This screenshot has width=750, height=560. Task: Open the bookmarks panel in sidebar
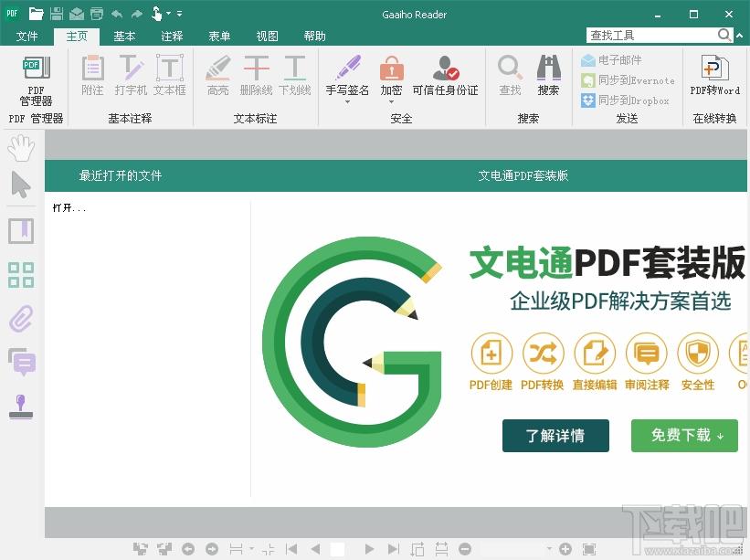point(21,230)
